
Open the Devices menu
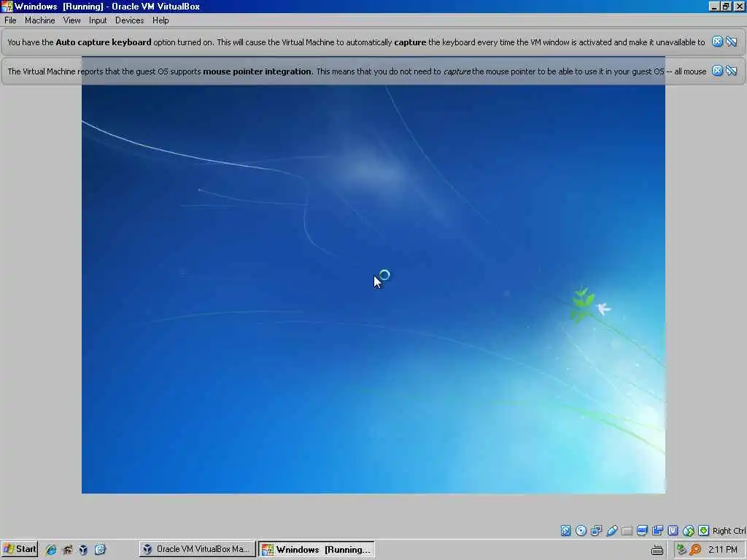click(129, 20)
